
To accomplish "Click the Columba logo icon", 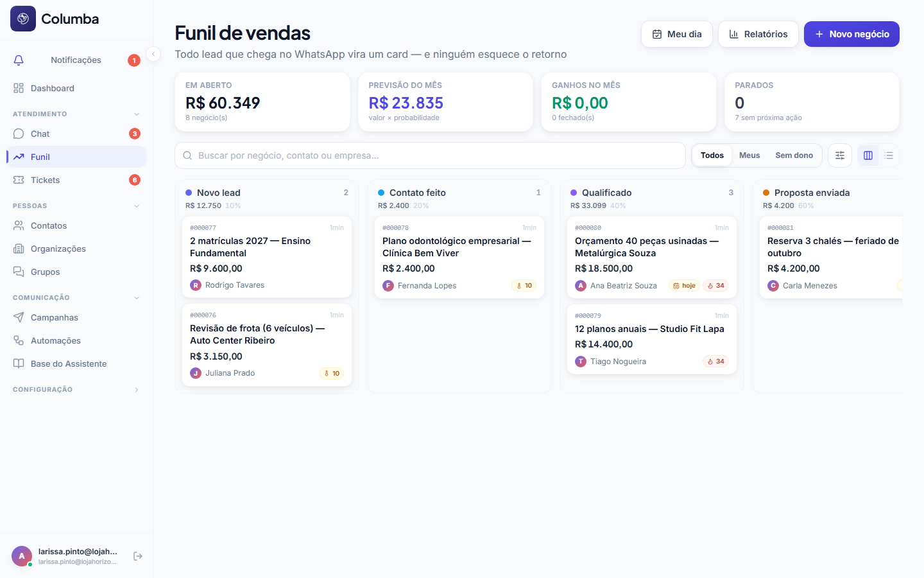I will [23, 19].
